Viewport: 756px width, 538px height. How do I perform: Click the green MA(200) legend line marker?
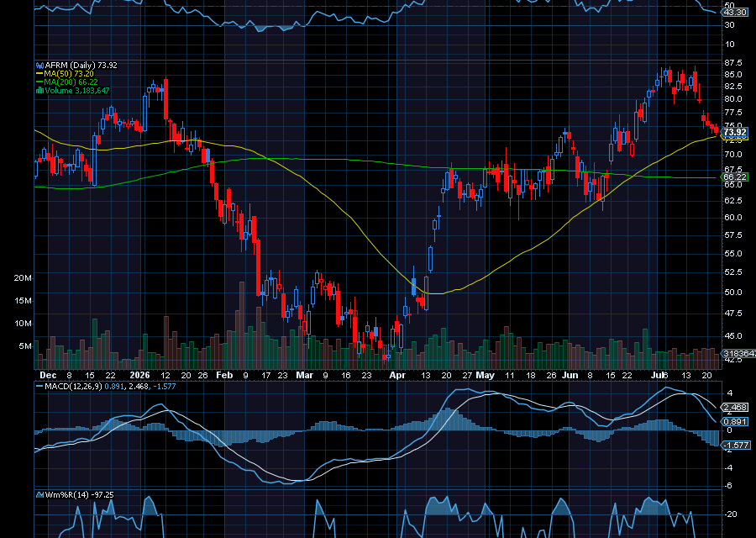(x=39, y=82)
